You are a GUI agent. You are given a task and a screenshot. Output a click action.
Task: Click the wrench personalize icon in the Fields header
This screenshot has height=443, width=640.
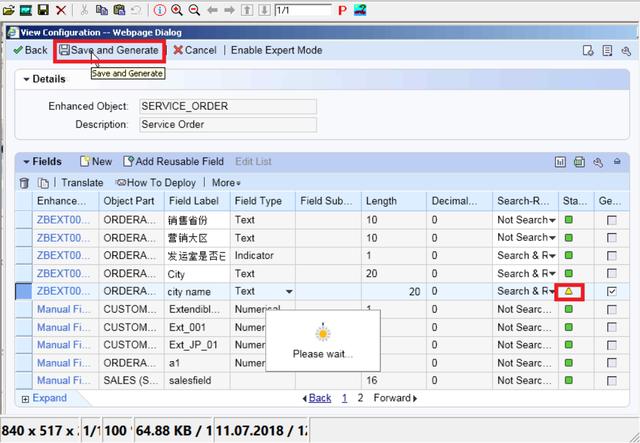(598, 162)
